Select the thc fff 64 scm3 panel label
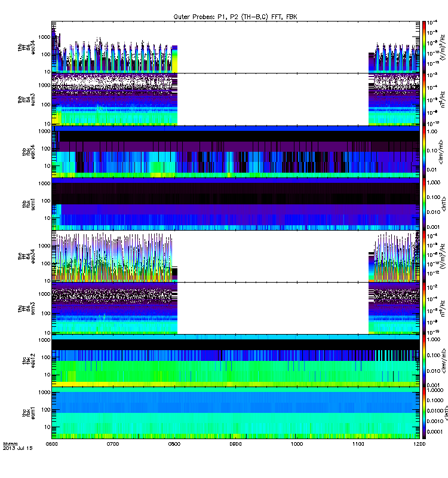The image size is (448, 478). point(26,308)
